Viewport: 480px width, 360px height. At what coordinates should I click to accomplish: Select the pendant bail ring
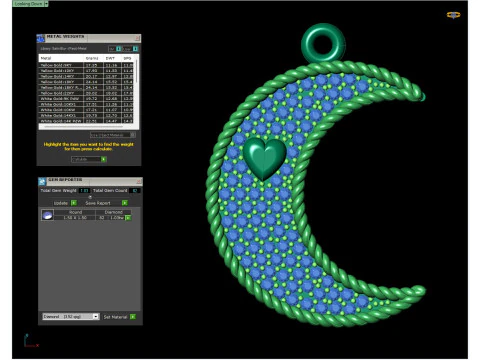tap(323, 43)
